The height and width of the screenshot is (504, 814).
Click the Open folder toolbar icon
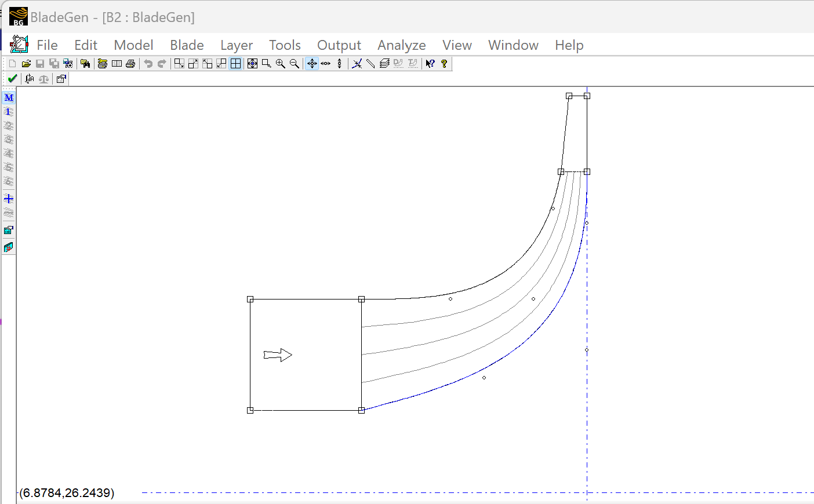pos(26,64)
